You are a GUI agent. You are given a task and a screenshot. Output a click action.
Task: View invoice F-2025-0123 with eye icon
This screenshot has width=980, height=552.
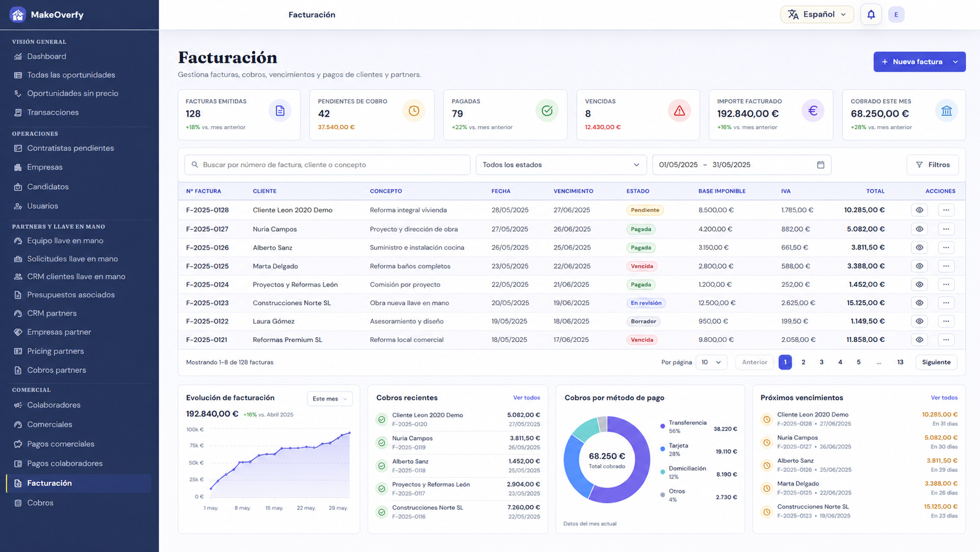coord(919,303)
